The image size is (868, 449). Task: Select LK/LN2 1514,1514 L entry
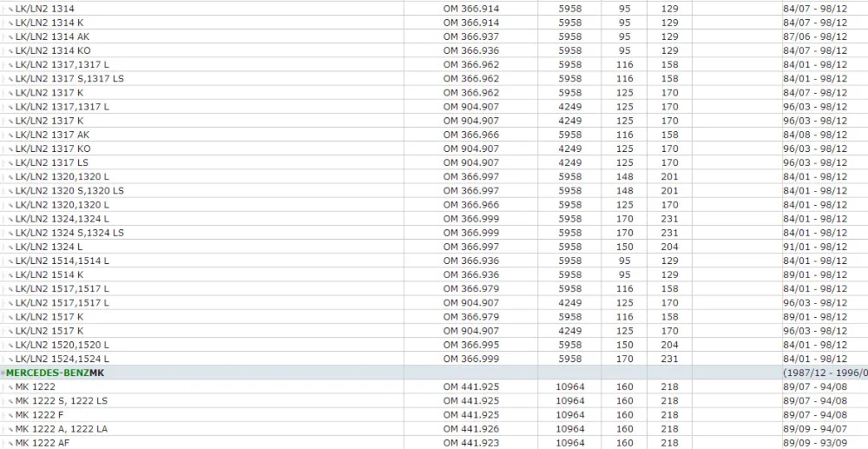point(62,261)
